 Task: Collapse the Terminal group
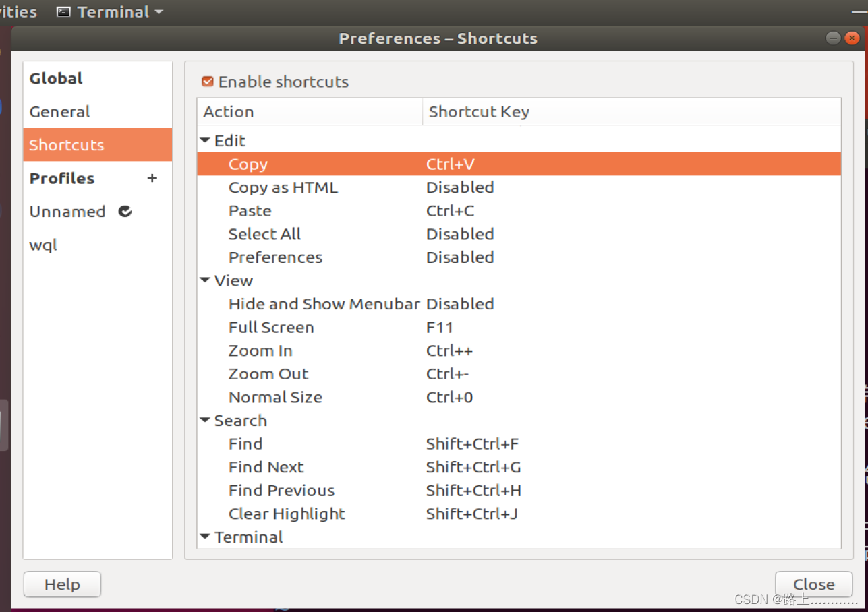pos(205,537)
